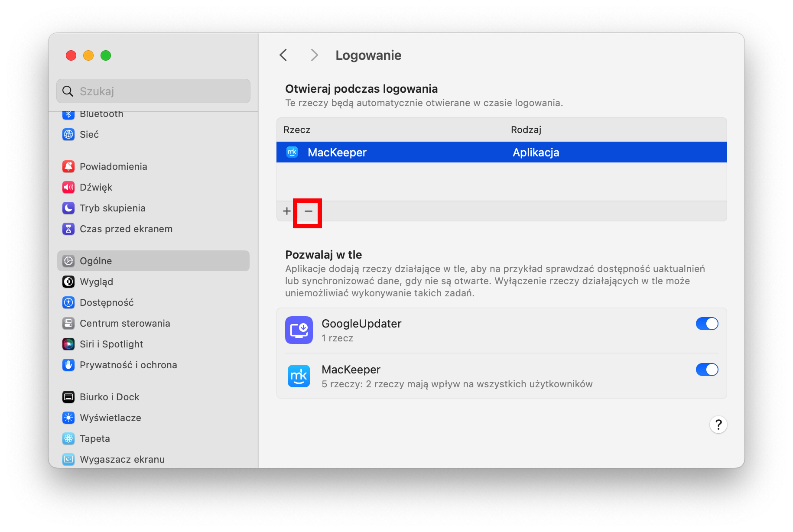793x532 pixels.
Task: Go forward using the right chevron
Action: click(315, 55)
